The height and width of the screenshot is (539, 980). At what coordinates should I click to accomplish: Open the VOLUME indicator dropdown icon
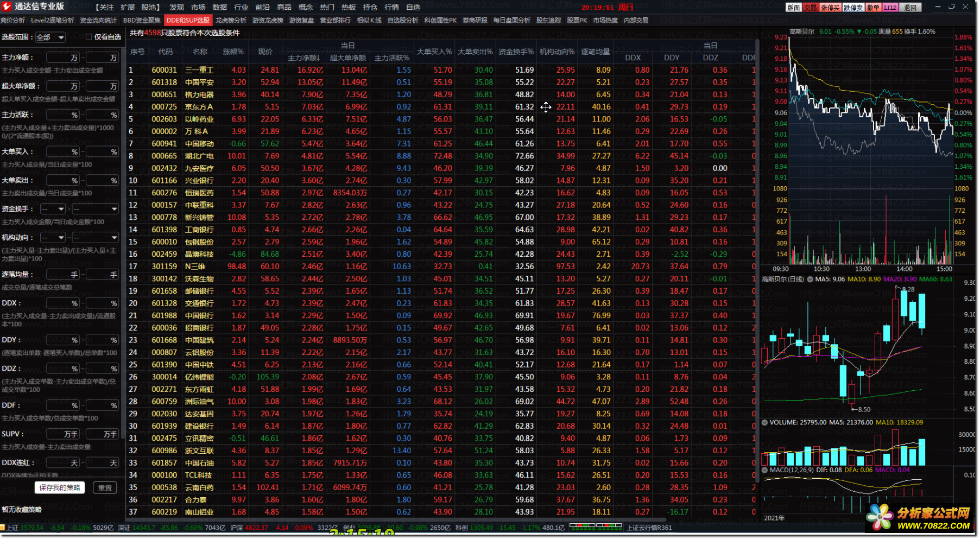pos(765,422)
